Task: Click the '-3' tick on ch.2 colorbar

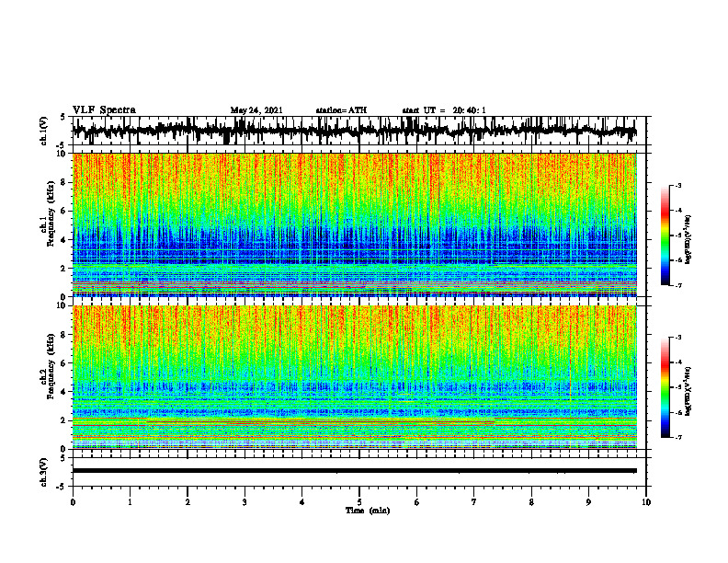Action: (x=678, y=338)
